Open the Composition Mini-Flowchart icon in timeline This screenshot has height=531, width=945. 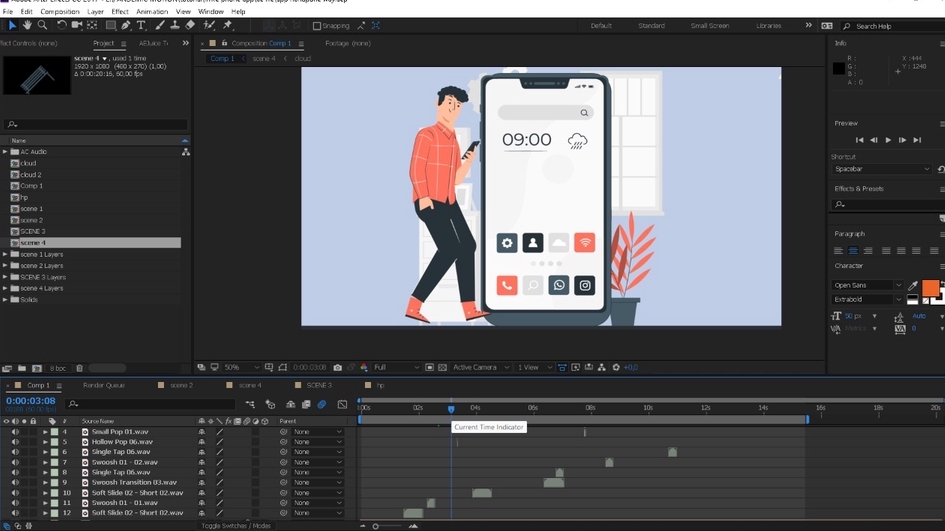250,404
